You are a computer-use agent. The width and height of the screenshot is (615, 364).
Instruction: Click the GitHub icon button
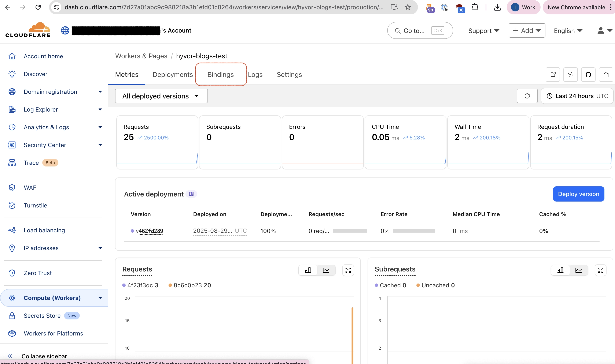pos(588,74)
